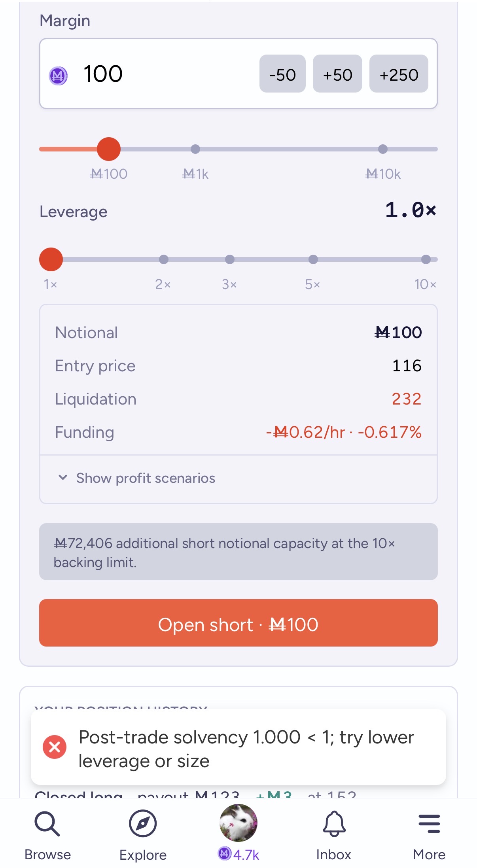
Task: Set margin slider to Ṁ10k stop
Action: 383,149
